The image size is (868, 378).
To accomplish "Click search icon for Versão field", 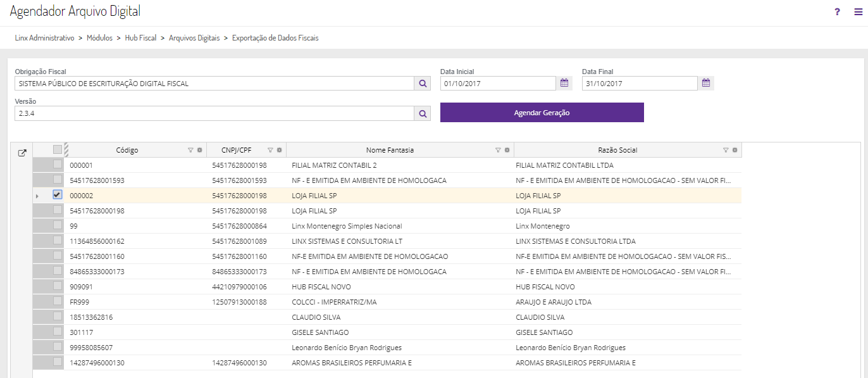I will pyautogui.click(x=423, y=113).
